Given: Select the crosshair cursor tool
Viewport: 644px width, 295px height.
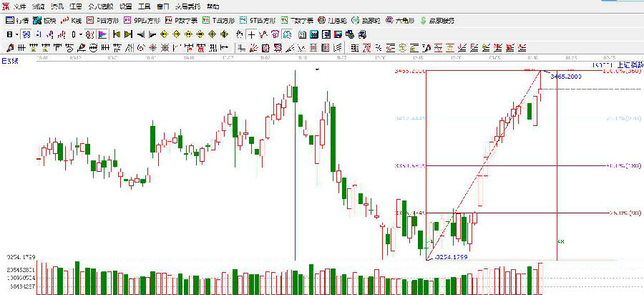Looking at the screenshot, I should [252, 34].
